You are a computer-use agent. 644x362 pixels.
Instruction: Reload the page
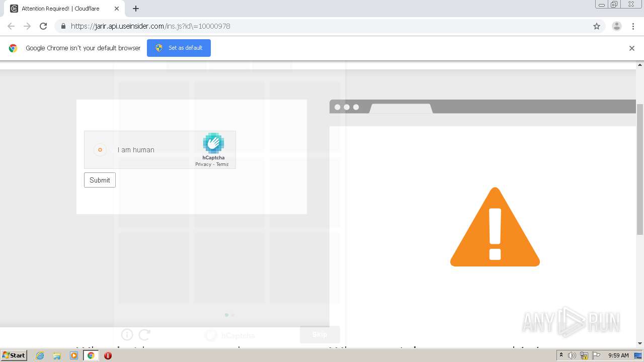(x=43, y=26)
